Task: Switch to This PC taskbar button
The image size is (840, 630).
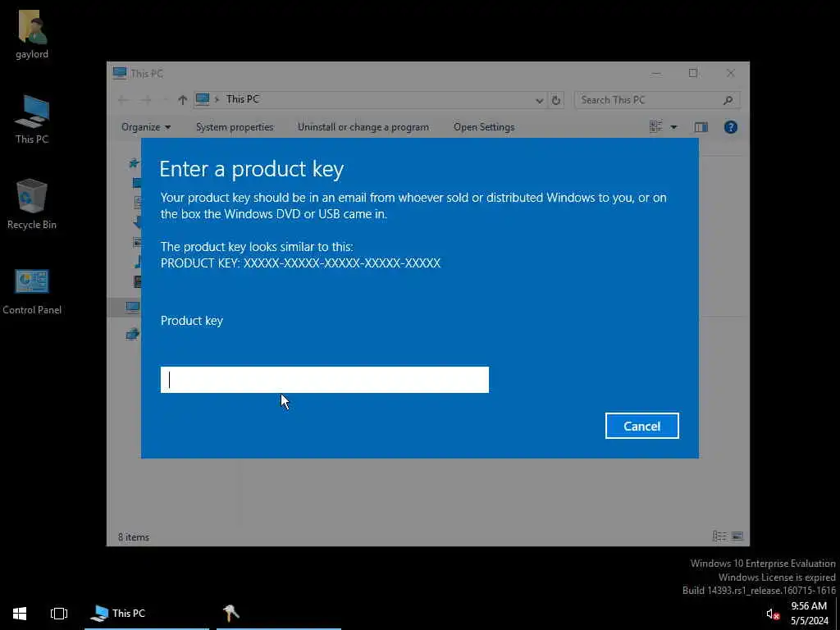Action: [147, 614]
